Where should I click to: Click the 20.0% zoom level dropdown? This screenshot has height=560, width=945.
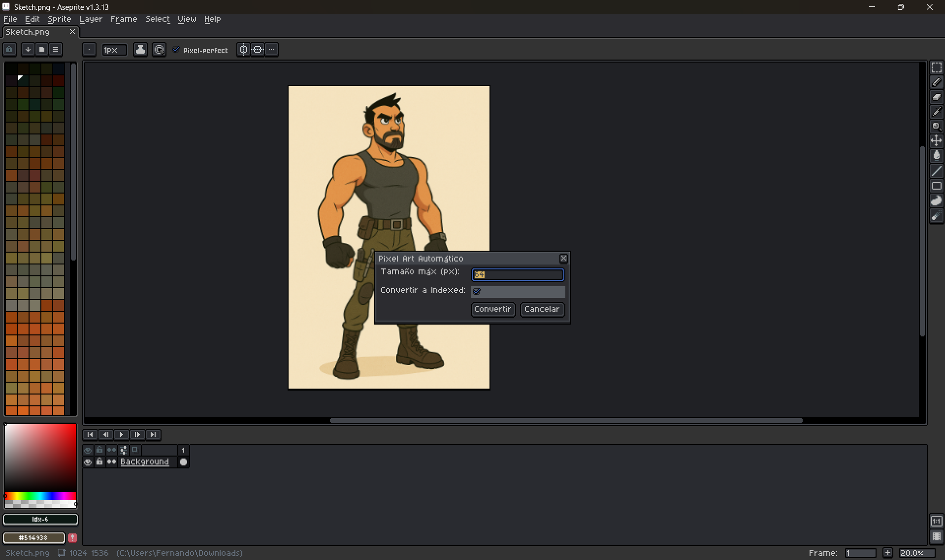click(917, 553)
